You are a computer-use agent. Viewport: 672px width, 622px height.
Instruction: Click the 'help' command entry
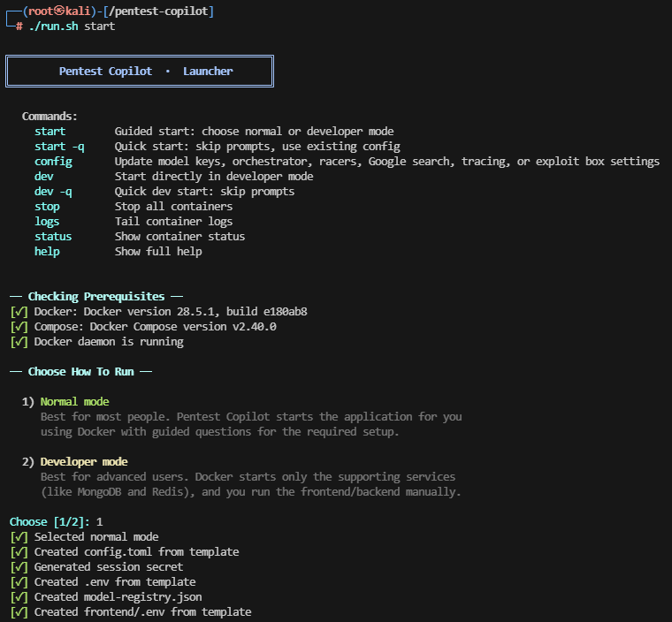click(47, 252)
